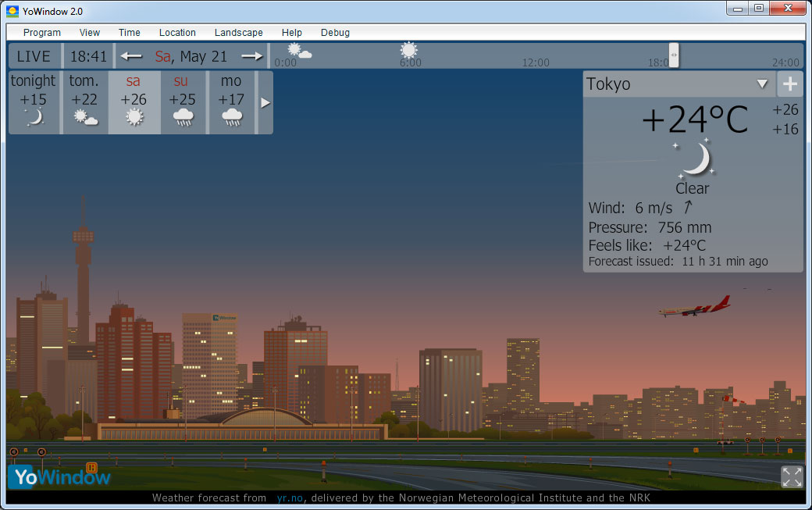The image size is (812, 510).
Task: Click the 18:41 time display
Action: pos(88,56)
